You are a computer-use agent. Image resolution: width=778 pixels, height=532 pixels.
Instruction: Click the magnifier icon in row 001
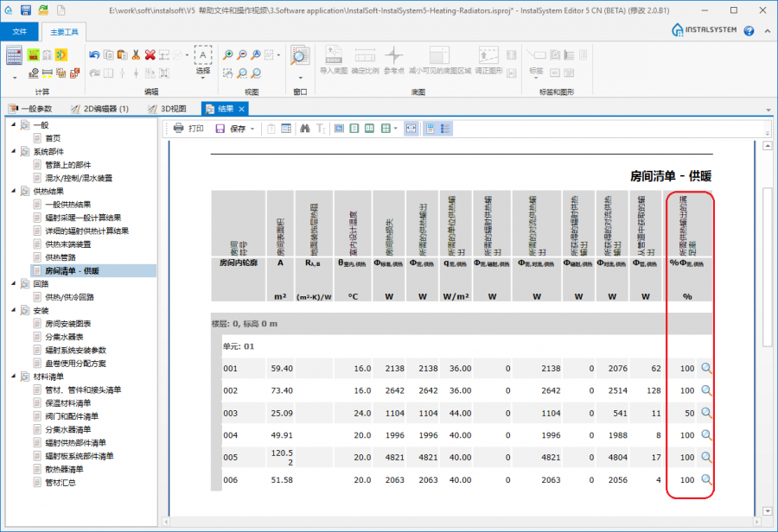(x=706, y=369)
